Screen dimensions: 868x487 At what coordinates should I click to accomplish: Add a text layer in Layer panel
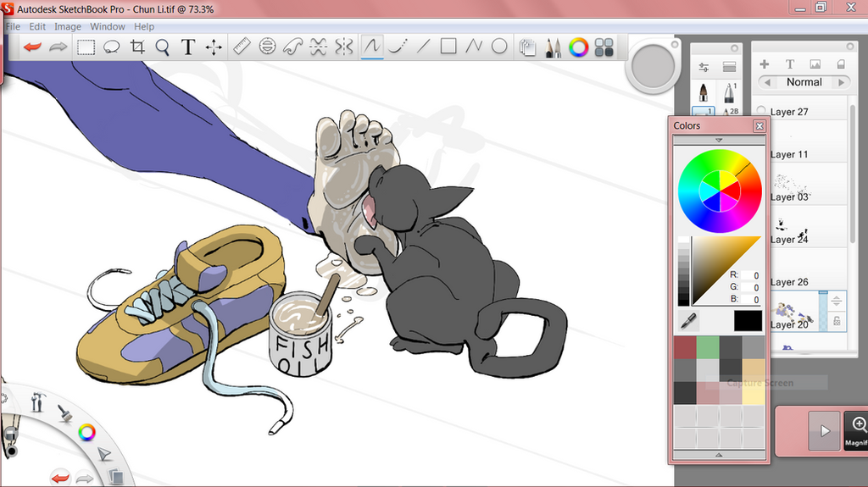790,64
